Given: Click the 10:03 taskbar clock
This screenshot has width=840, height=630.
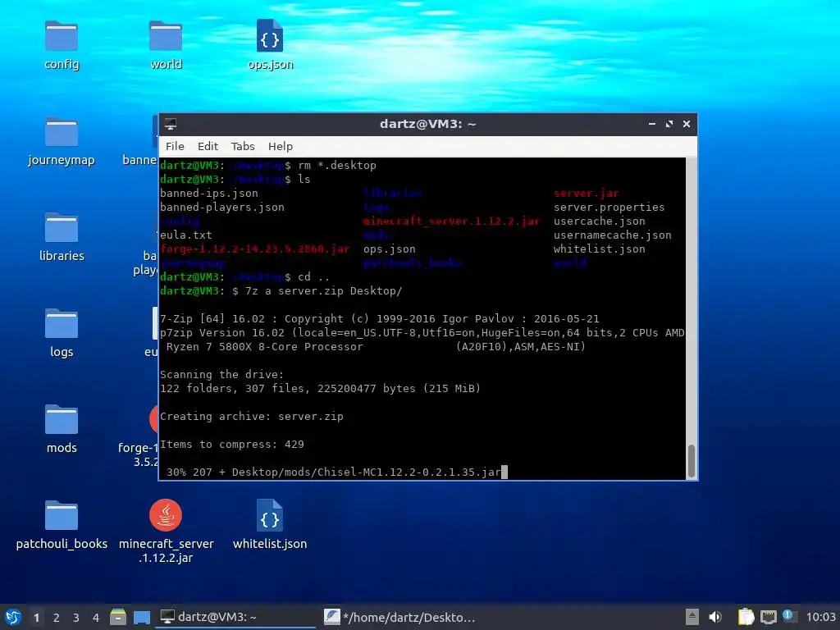Looking at the screenshot, I should 820,617.
